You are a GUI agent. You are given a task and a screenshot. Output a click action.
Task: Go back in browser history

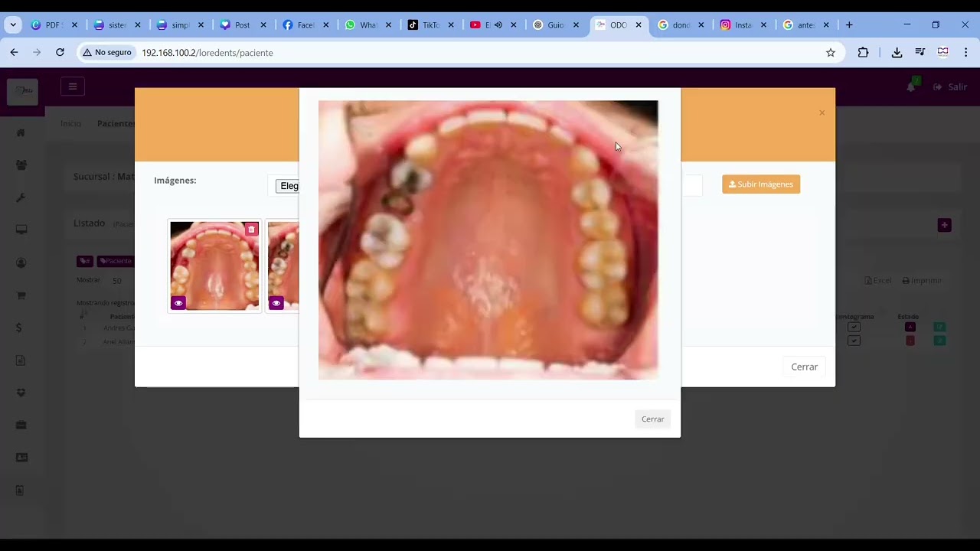point(14,53)
